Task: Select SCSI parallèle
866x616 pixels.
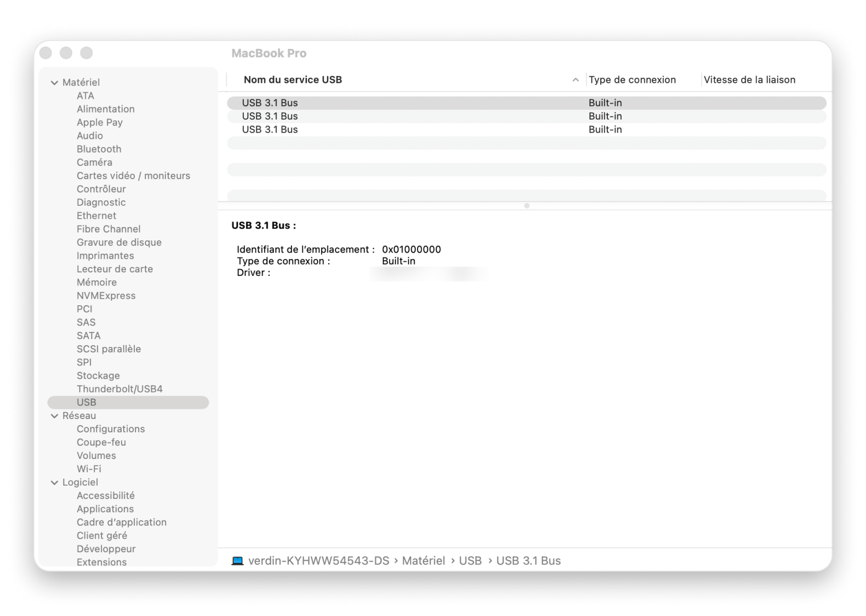Action: pyautogui.click(x=109, y=349)
